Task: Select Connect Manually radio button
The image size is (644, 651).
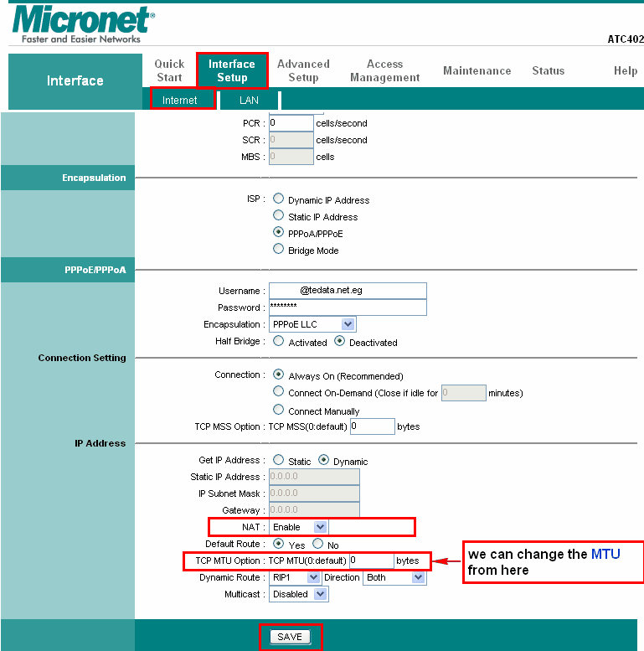Action: coord(278,410)
